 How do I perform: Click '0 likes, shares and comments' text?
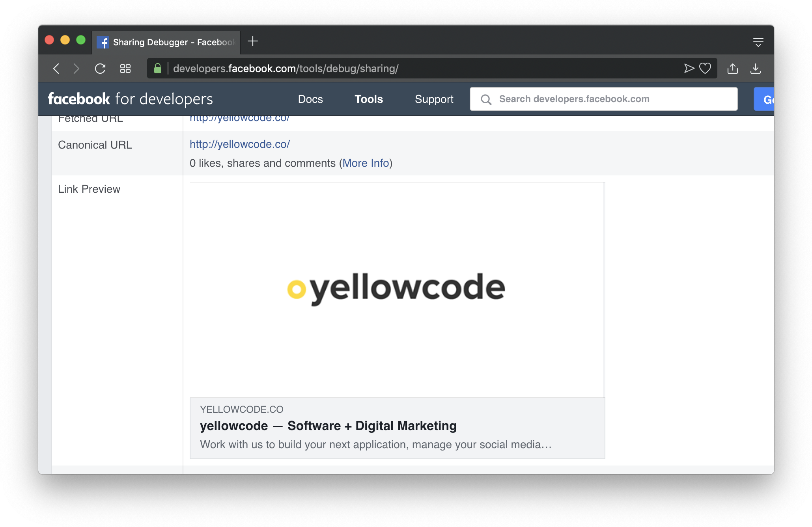point(263,163)
